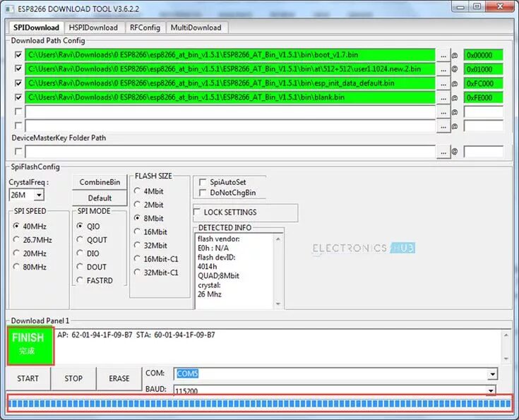Uncheck the esp_init_data_default.bin checkbox
The width and height of the screenshot is (519, 420).
[x=18, y=83]
